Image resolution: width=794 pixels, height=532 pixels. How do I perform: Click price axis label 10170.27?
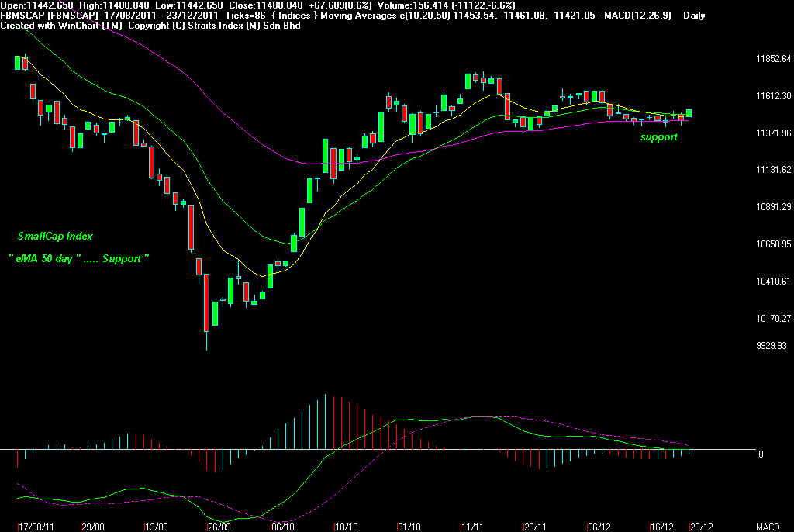point(773,319)
